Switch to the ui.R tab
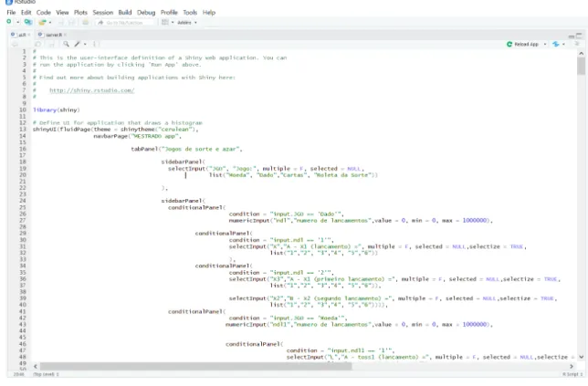This screenshot has width=588, height=386. coord(19,35)
